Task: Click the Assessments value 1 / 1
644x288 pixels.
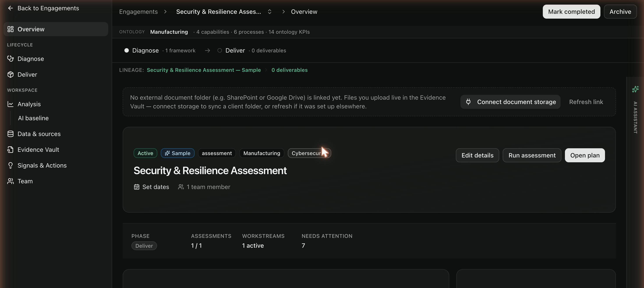Action: (196, 246)
